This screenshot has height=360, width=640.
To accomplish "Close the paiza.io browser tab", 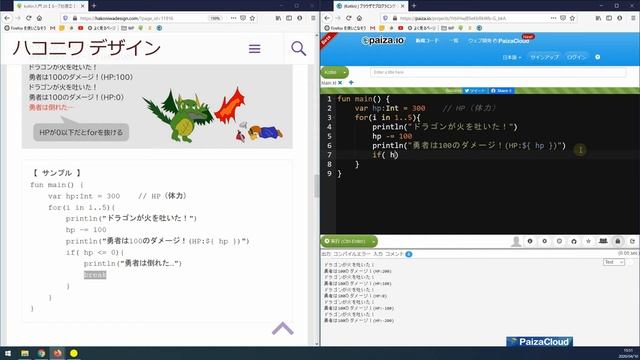I will point(402,6).
